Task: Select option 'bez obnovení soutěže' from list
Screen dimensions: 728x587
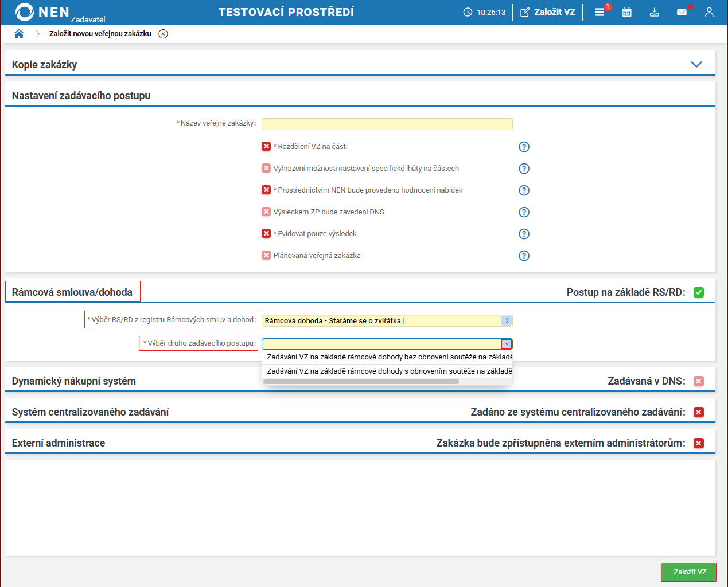Action: [387, 357]
